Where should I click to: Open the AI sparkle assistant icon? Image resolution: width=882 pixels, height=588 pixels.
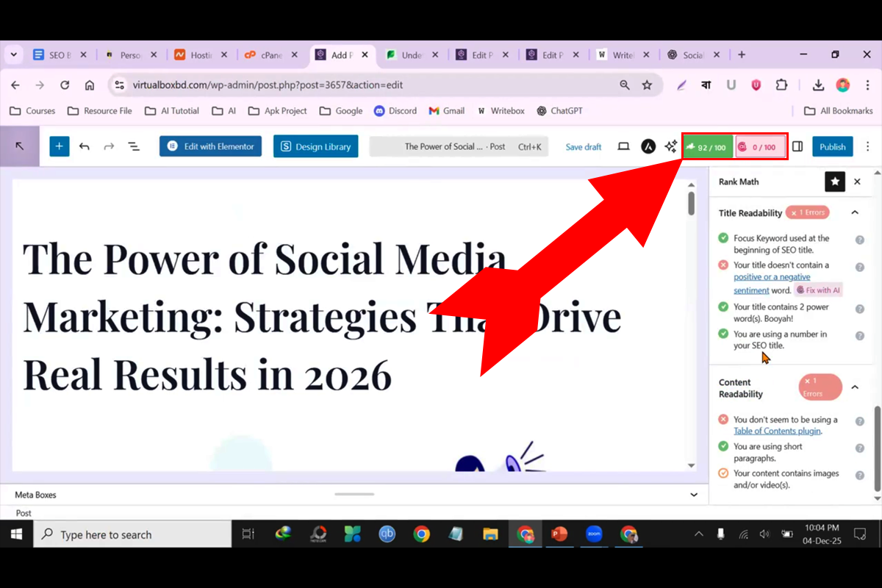pos(670,146)
